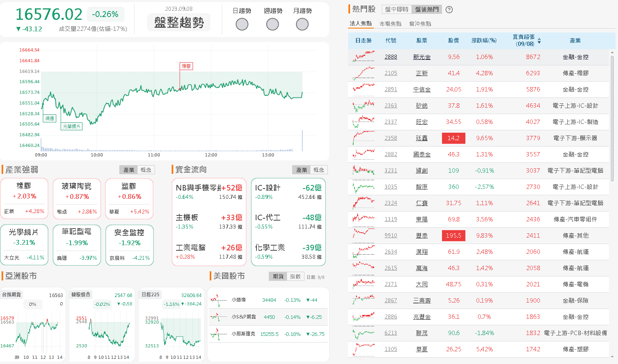Open the 廷鑫 row trend sparkline

pos(364,138)
